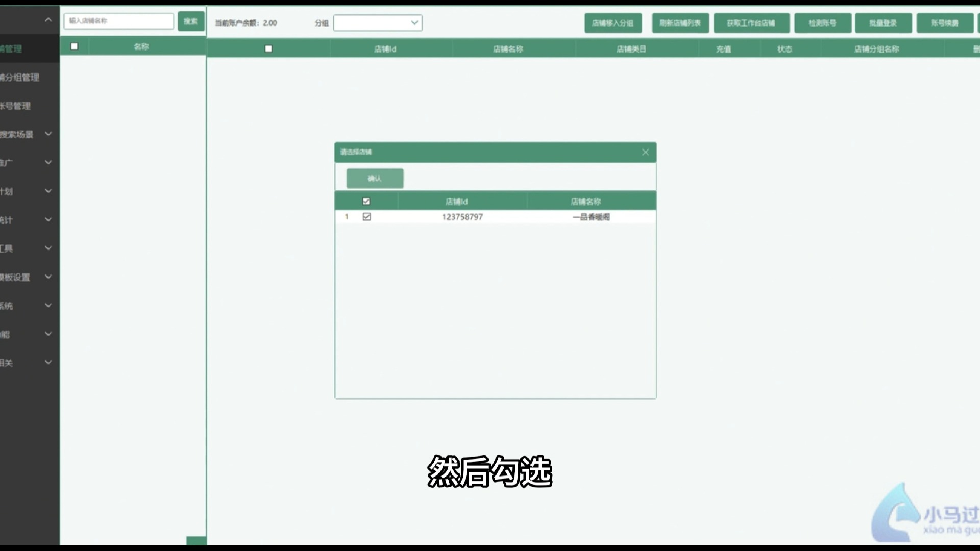Expand the 统计 sidebar section chevron

click(48, 220)
